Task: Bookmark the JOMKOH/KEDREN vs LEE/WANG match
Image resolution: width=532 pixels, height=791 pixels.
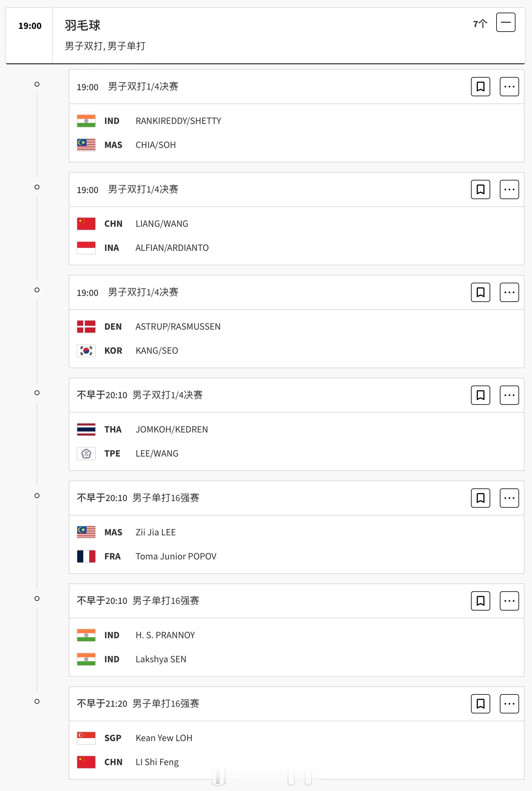Action: pyautogui.click(x=480, y=395)
